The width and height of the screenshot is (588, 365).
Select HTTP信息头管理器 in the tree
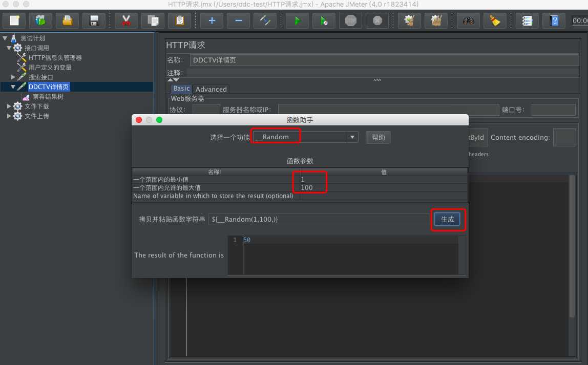55,58
